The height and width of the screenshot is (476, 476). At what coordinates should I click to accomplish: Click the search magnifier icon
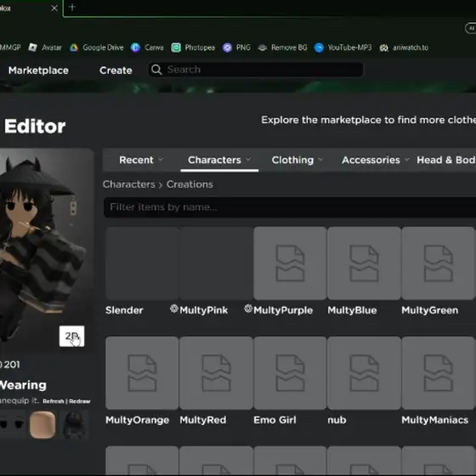pyautogui.click(x=156, y=70)
